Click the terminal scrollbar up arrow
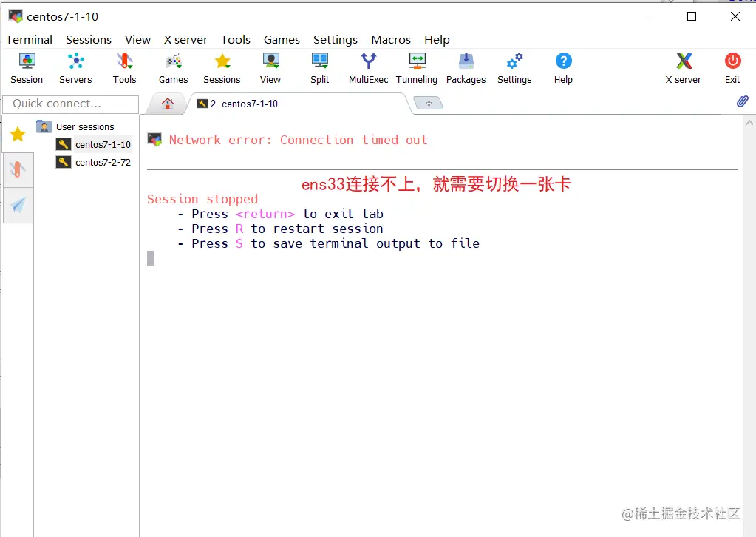Screen dimensions: 756x537 (x=749, y=123)
